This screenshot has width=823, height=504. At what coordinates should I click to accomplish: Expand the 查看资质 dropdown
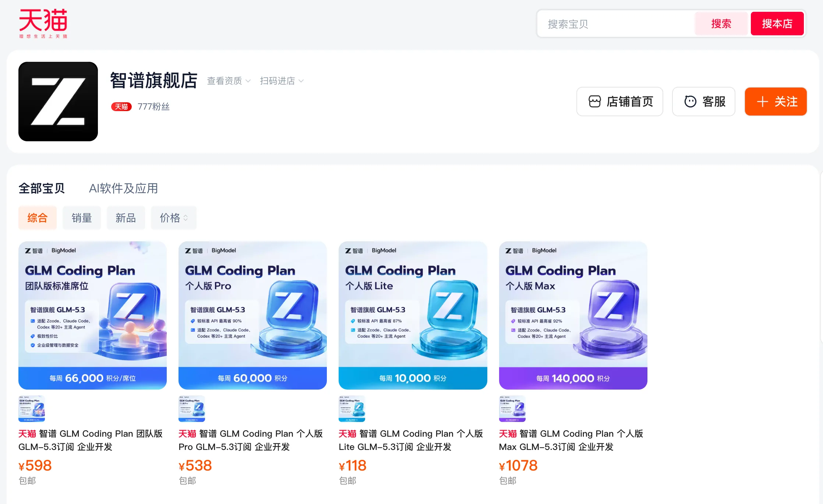(229, 81)
